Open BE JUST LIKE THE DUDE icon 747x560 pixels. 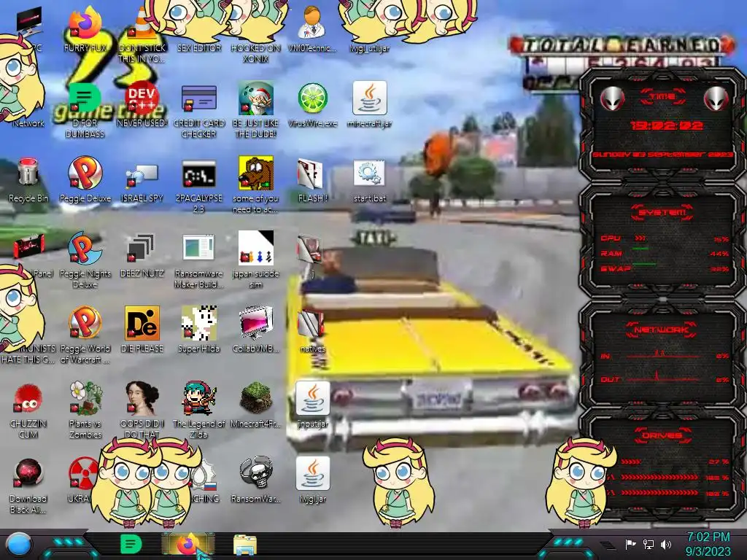click(x=256, y=109)
